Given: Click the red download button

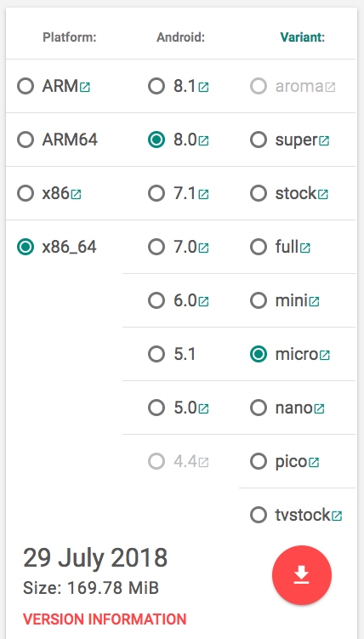Looking at the screenshot, I should [x=302, y=575].
